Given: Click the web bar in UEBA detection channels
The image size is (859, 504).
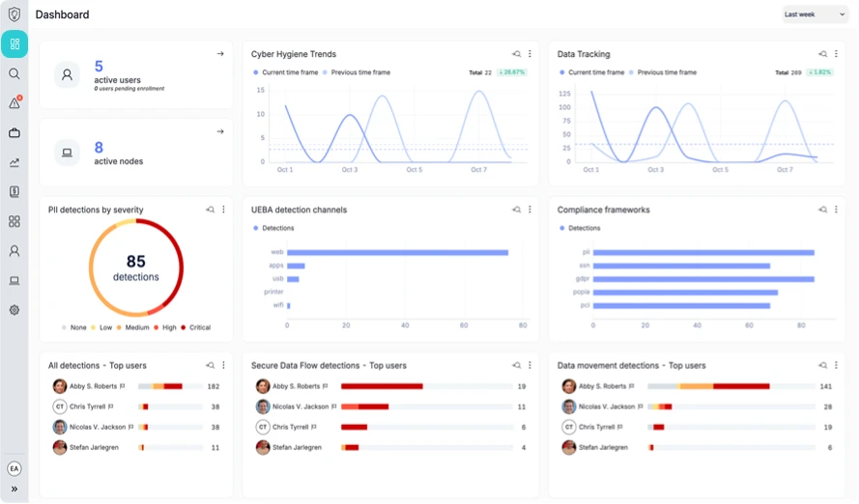Looking at the screenshot, I should click(397, 252).
